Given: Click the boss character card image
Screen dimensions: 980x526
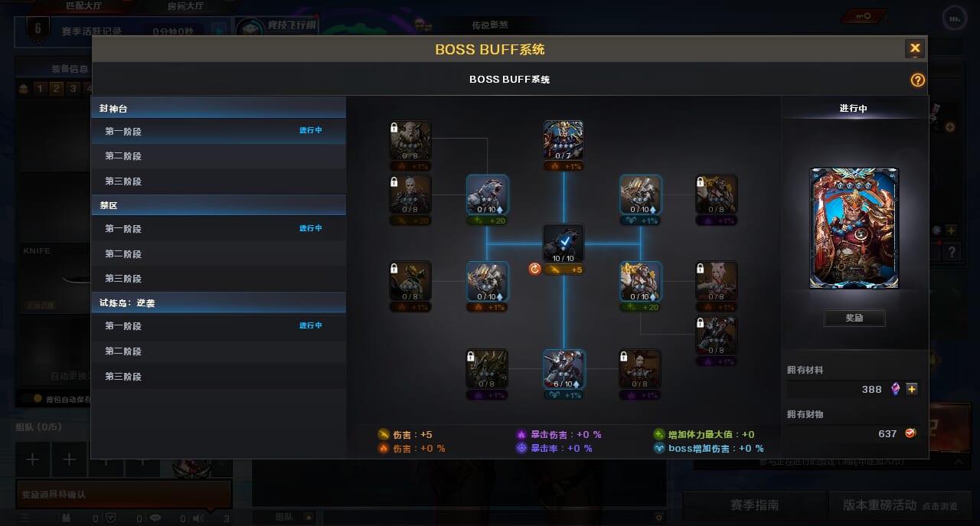Looking at the screenshot, I should [854, 228].
